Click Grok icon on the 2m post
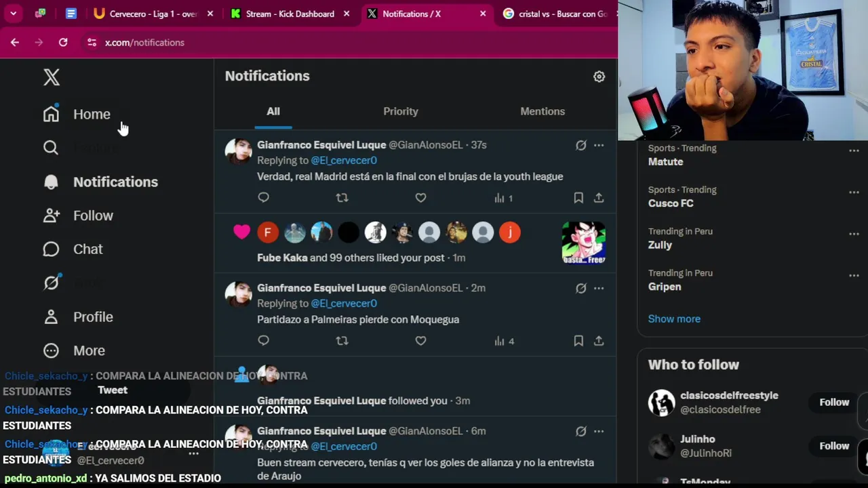868x488 pixels. pos(581,288)
